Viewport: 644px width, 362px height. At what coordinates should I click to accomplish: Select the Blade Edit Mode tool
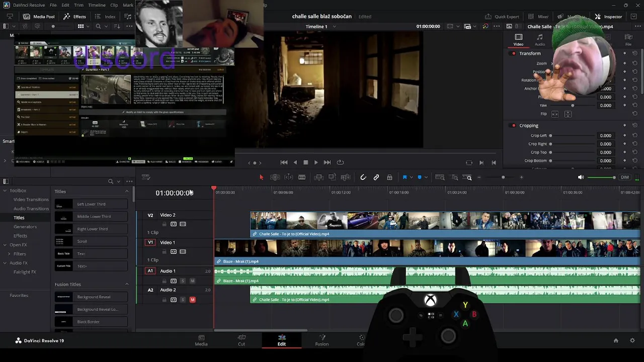pyautogui.click(x=302, y=177)
